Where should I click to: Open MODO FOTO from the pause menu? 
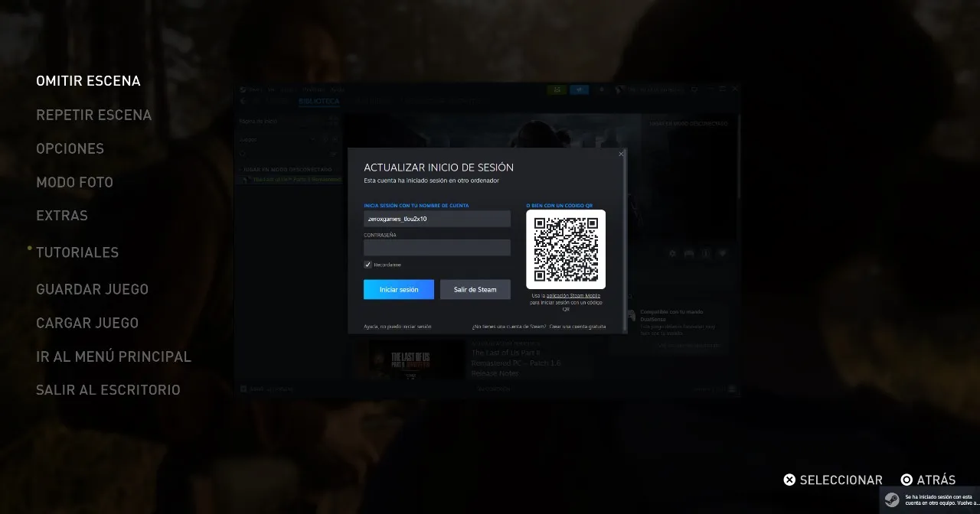(74, 182)
